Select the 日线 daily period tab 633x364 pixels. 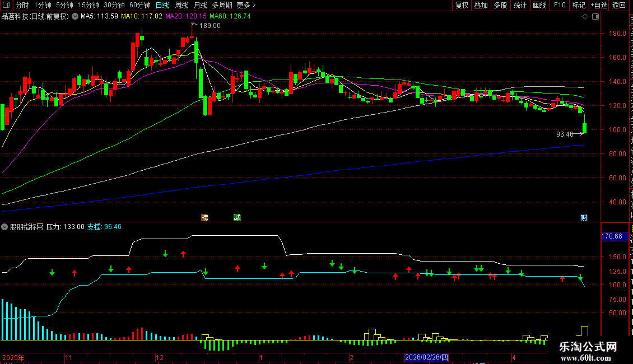[162, 5]
